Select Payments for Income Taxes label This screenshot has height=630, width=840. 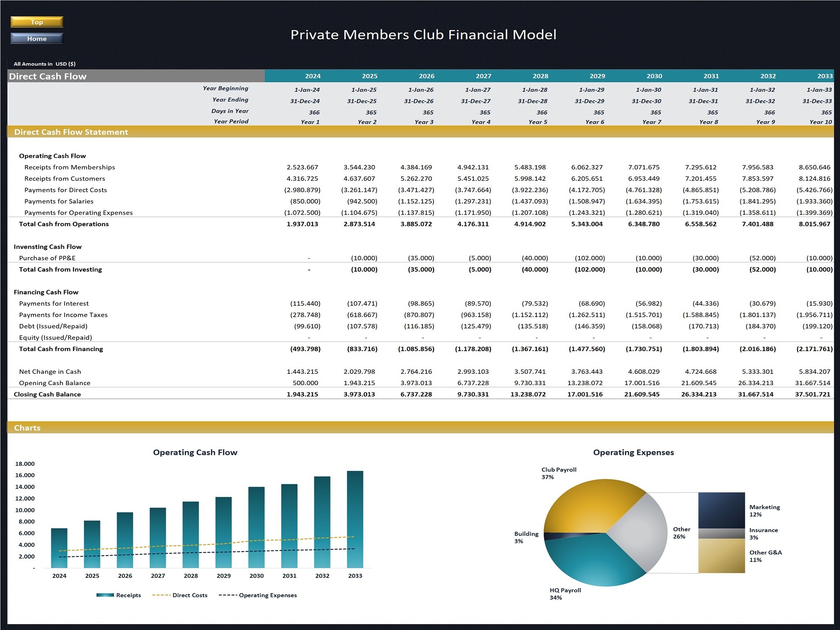click(63, 315)
